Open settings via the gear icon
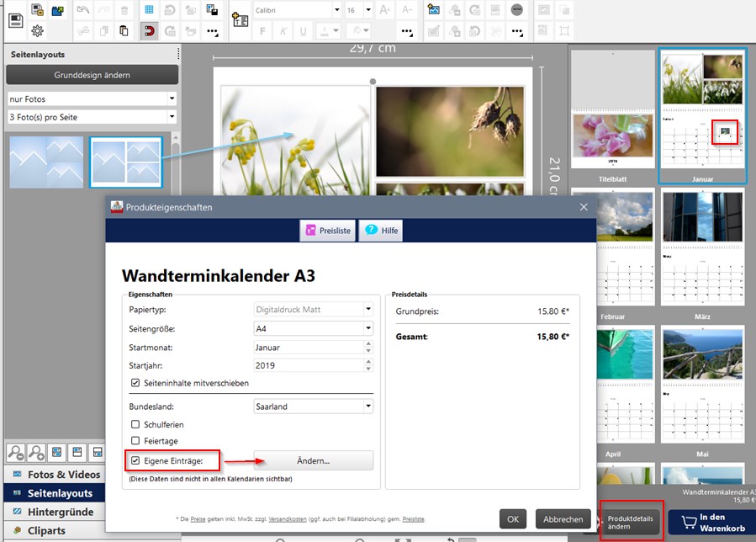 tap(38, 31)
